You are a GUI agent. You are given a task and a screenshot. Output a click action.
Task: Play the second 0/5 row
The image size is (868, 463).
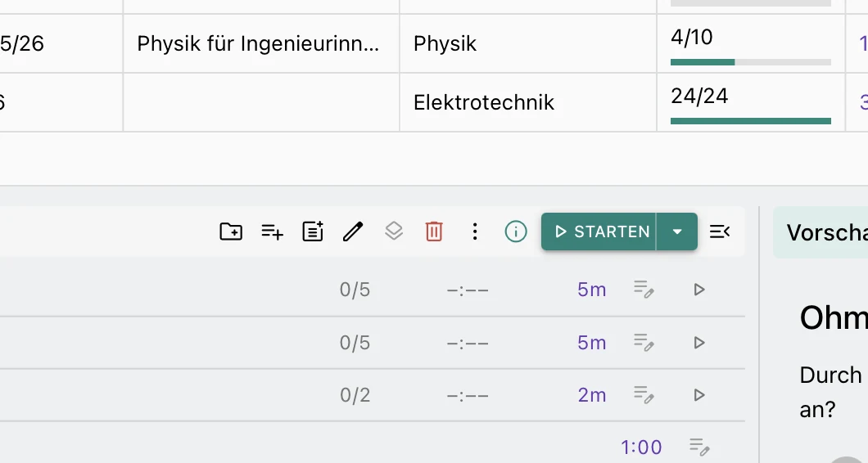click(x=699, y=343)
